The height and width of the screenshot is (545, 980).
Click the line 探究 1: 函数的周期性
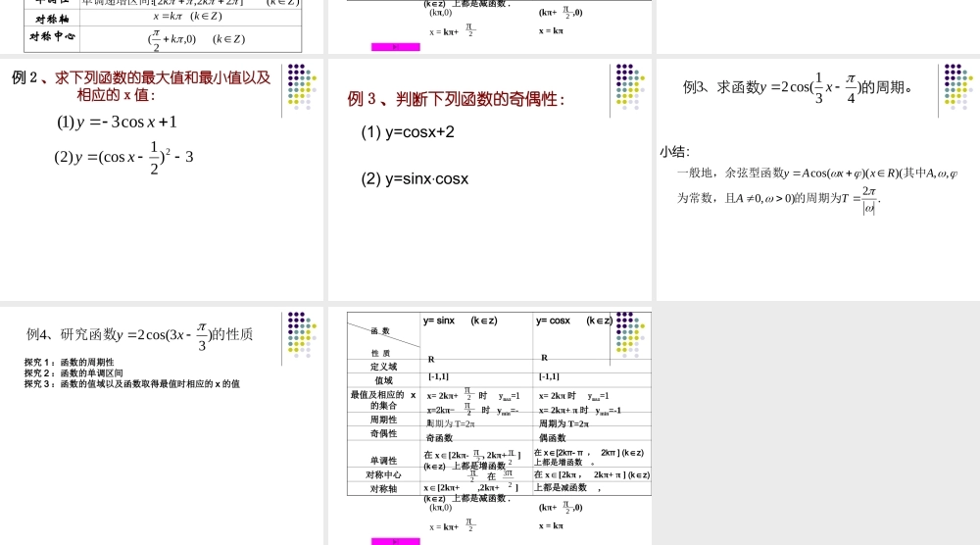70,362
